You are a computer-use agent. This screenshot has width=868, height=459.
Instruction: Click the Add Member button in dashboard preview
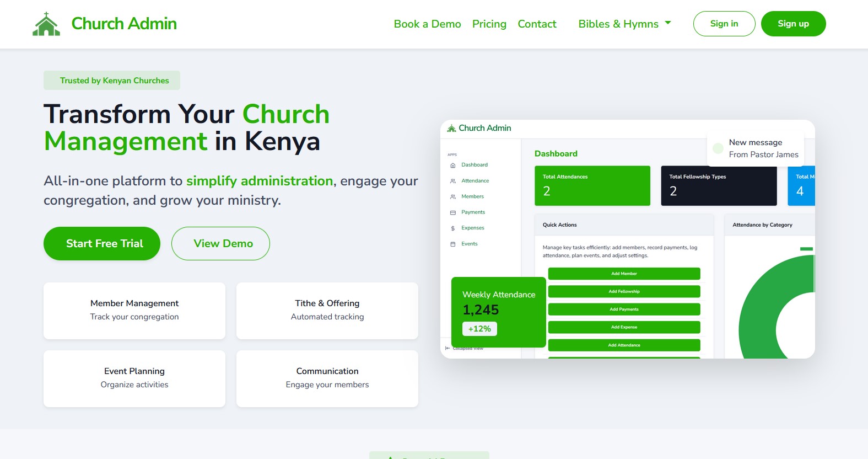(x=624, y=274)
